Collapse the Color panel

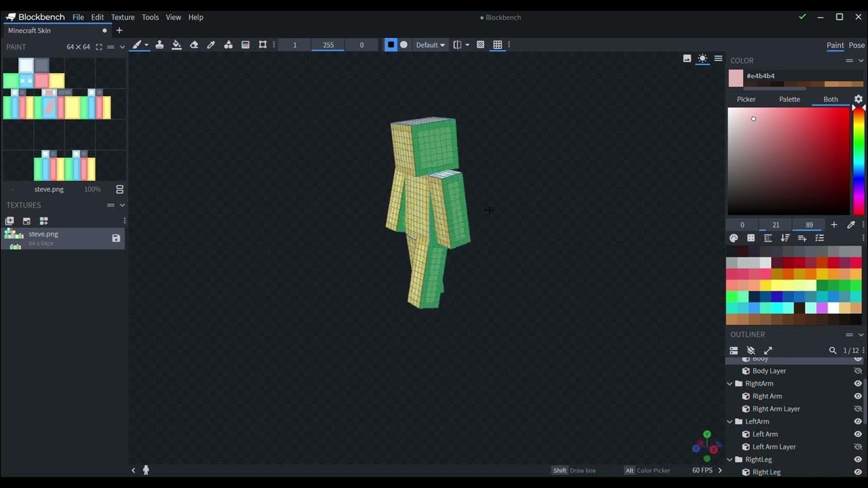point(863,60)
